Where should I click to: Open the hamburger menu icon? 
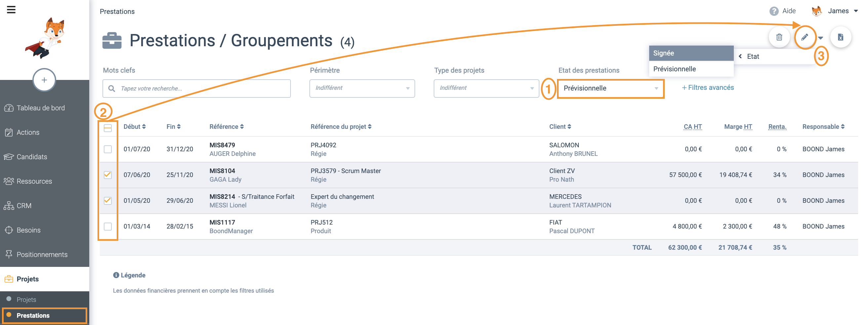coord(11,10)
